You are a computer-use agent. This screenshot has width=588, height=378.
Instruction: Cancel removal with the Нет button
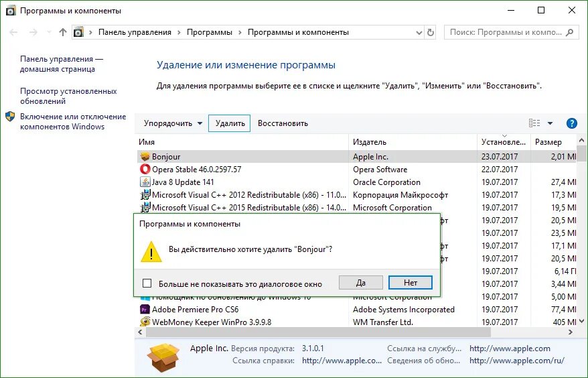pyautogui.click(x=411, y=283)
